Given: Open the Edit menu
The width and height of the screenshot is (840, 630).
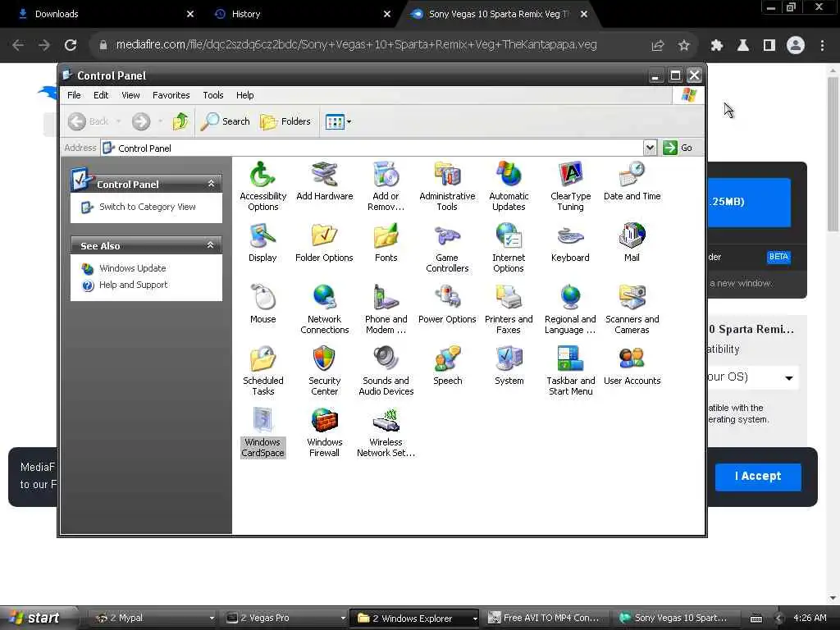Looking at the screenshot, I should coord(101,95).
